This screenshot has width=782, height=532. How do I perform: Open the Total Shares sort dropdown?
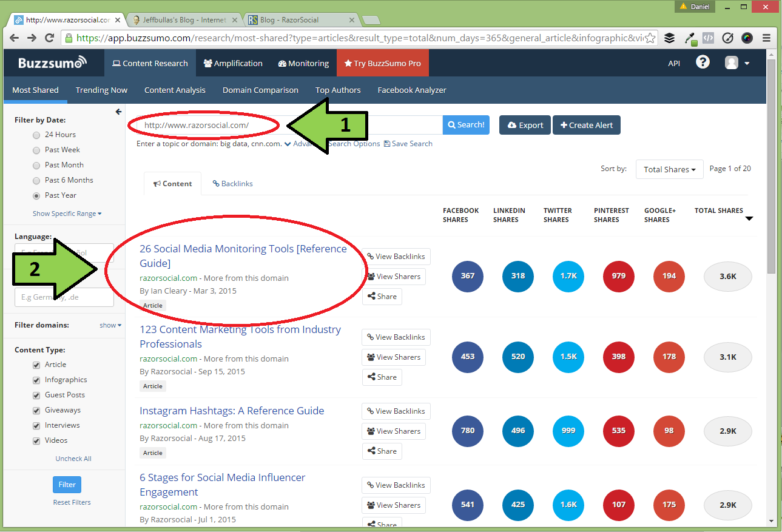(669, 169)
